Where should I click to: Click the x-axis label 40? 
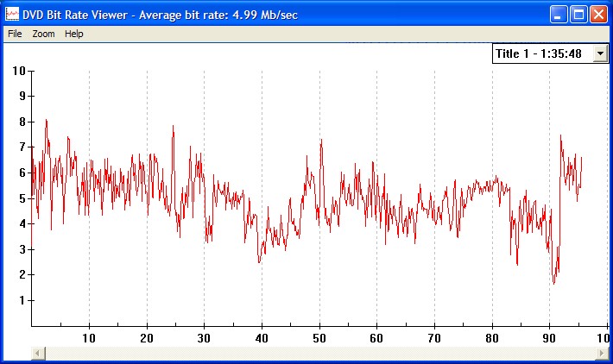click(262, 338)
